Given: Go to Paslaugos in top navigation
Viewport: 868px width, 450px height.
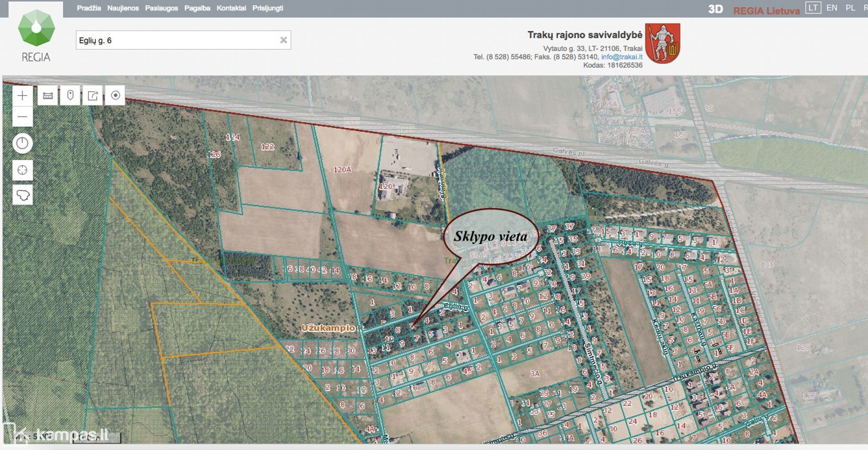Looking at the screenshot, I should [161, 8].
